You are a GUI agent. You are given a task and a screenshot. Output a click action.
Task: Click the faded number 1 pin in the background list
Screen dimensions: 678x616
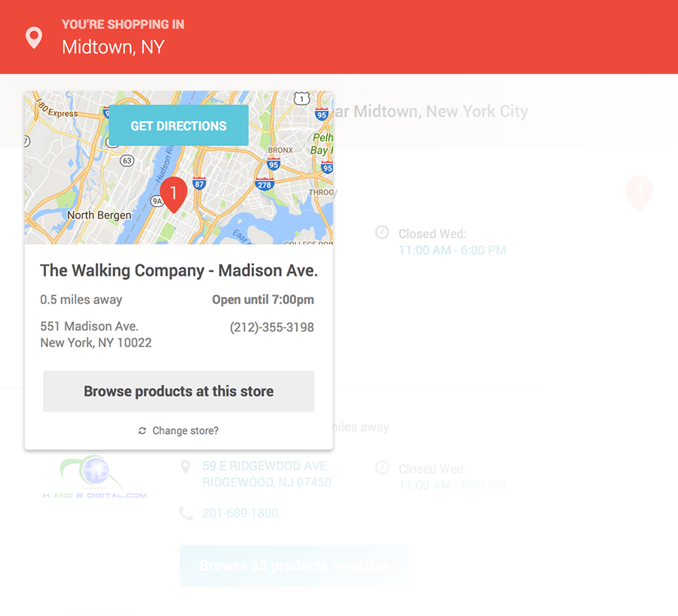(639, 194)
